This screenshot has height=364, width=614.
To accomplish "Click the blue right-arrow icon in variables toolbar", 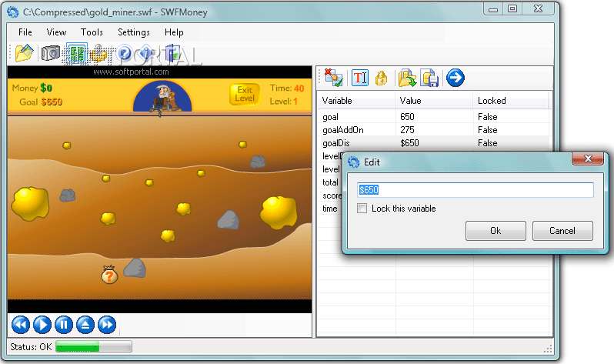I will [x=455, y=78].
